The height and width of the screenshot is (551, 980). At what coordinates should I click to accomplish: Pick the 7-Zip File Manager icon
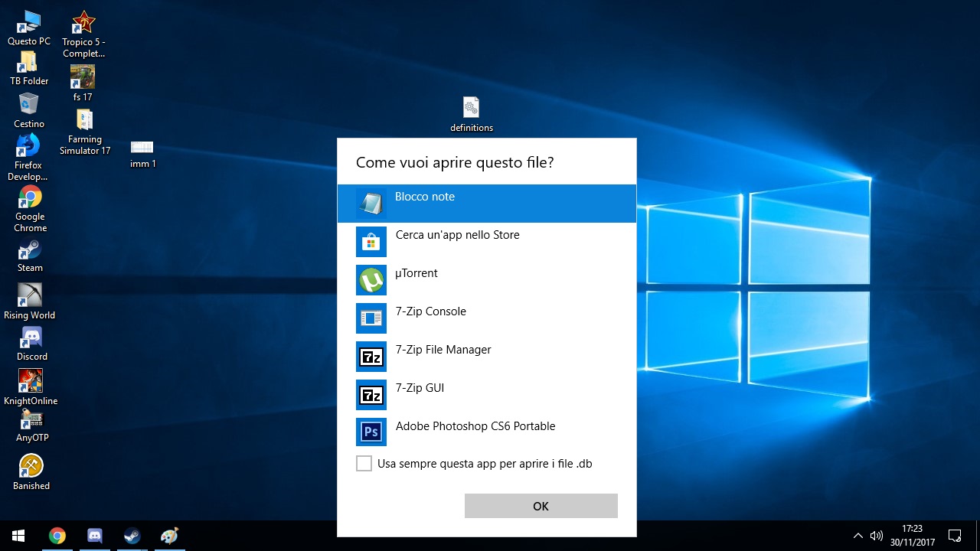(371, 357)
